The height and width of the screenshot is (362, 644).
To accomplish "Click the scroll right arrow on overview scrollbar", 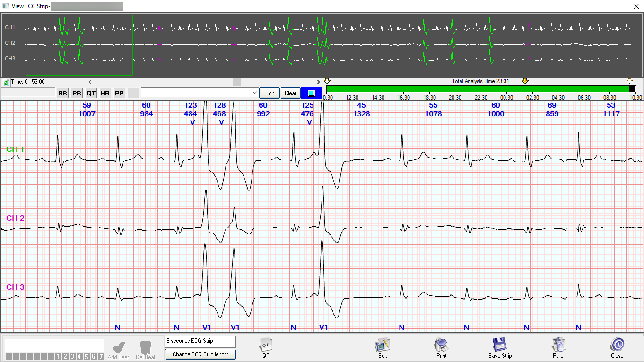I will [x=319, y=82].
